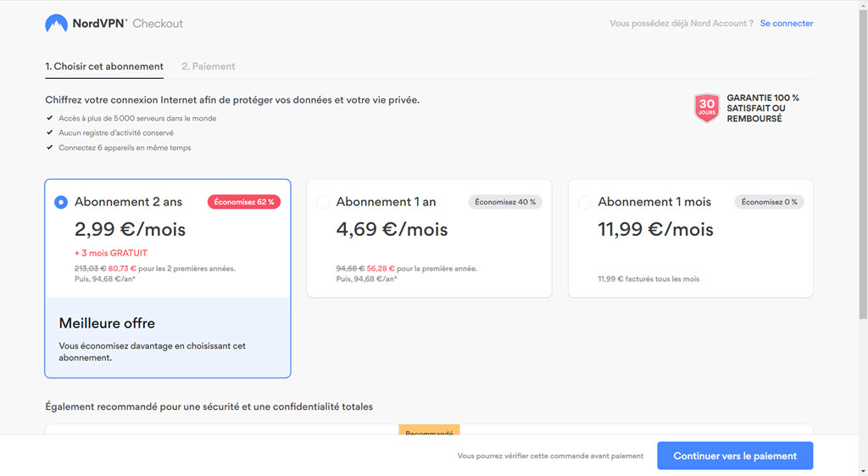
Task: Click the GARANTIE 100 % SATISFAIT text
Action: (763, 108)
